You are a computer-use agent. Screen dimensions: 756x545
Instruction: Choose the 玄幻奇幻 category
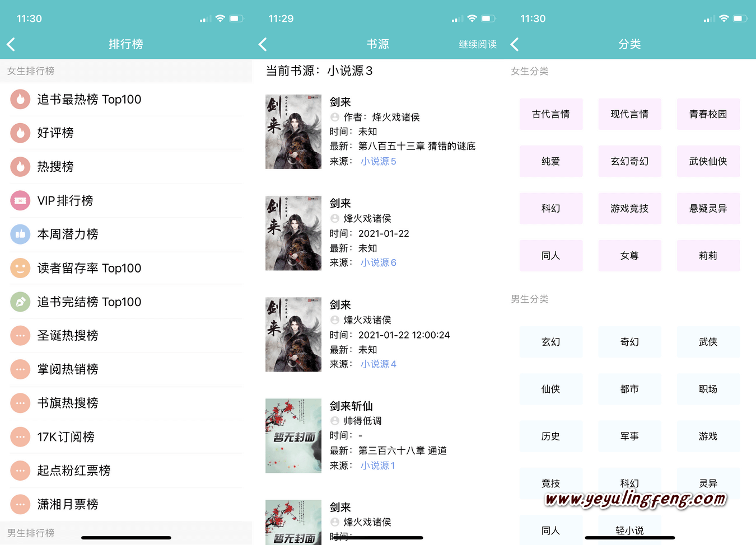click(629, 161)
